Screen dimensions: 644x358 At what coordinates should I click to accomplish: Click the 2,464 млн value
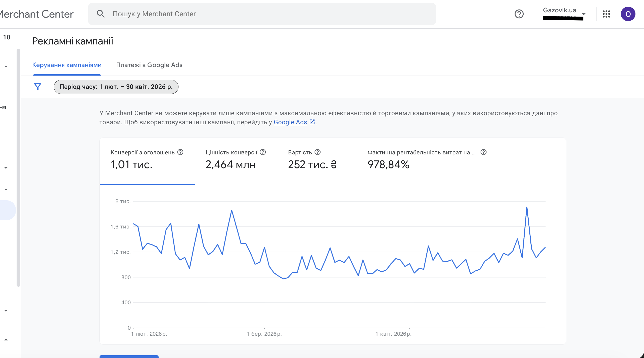[x=231, y=165]
